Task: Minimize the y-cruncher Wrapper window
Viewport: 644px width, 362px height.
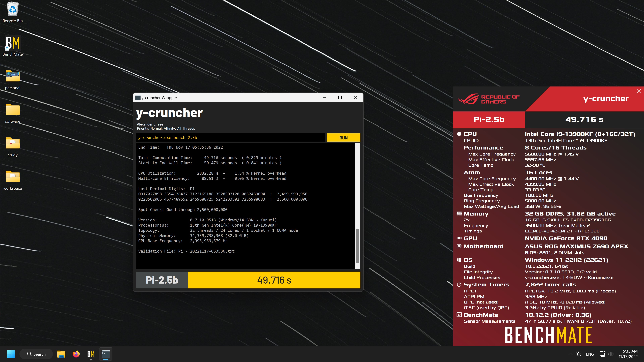Action: pyautogui.click(x=325, y=97)
